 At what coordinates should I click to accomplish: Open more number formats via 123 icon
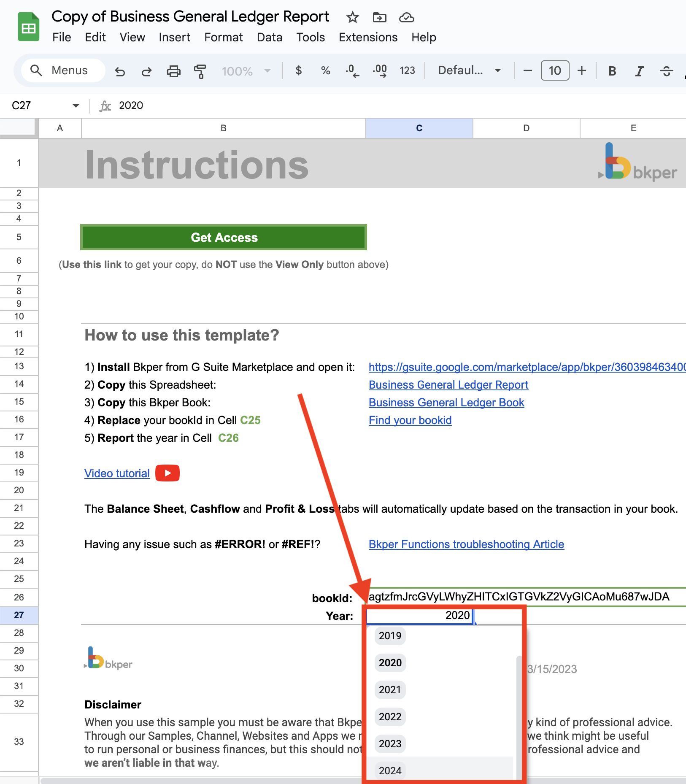tap(407, 70)
